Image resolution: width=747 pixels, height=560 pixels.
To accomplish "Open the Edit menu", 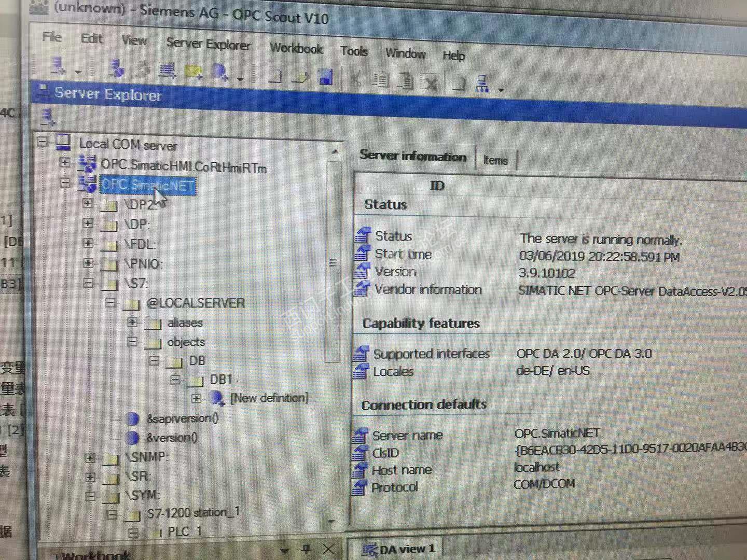I will pos(92,38).
